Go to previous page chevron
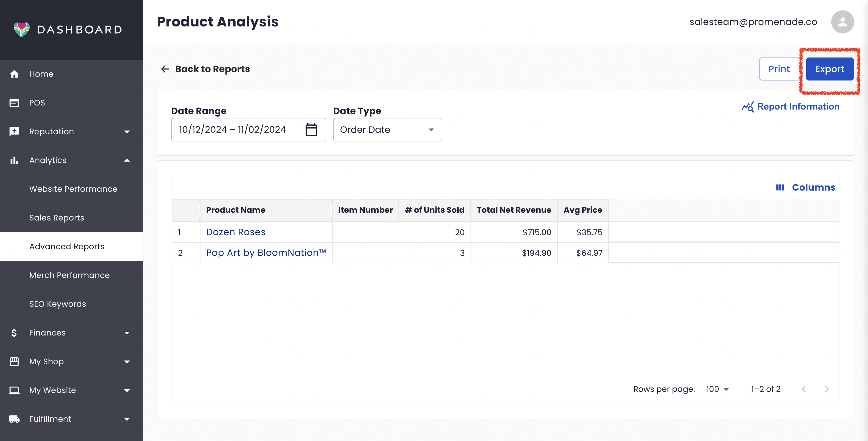The width and height of the screenshot is (868, 441). click(804, 389)
